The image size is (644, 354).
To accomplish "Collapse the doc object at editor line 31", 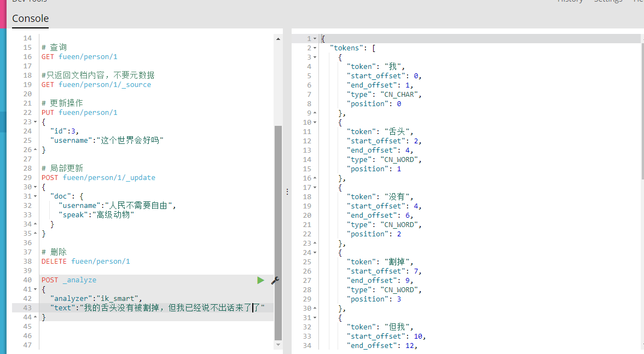I will click(36, 196).
